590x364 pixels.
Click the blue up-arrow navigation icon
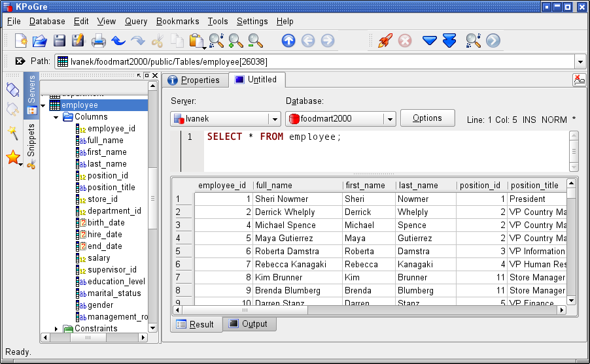click(x=288, y=41)
